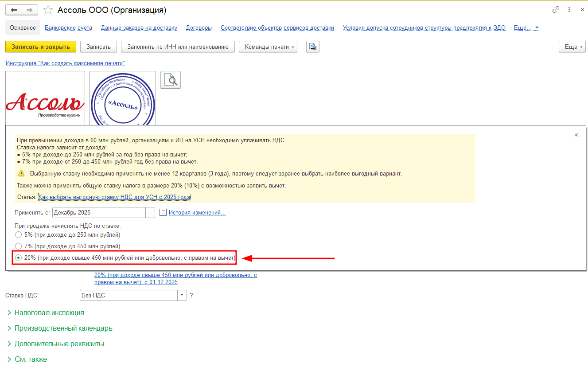This screenshot has width=588, height=367.
Task: Open the window options kebab menu
Action: [568, 10]
